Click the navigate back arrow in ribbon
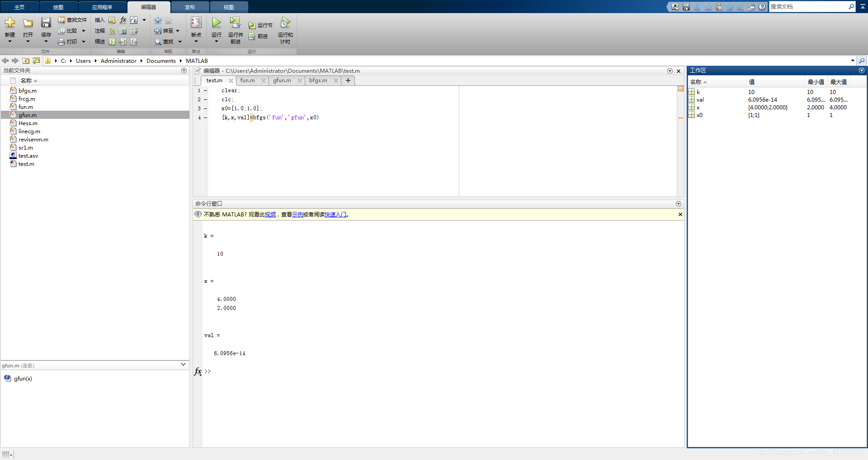 (x=158, y=20)
